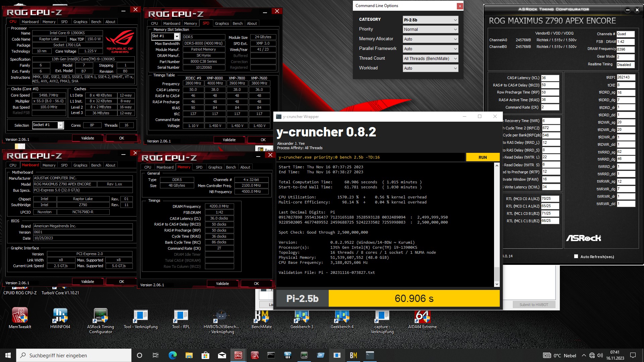The height and width of the screenshot is (362, 644).
Task: Click y-cruncher command line input field
Action: (x=371, y=157)
